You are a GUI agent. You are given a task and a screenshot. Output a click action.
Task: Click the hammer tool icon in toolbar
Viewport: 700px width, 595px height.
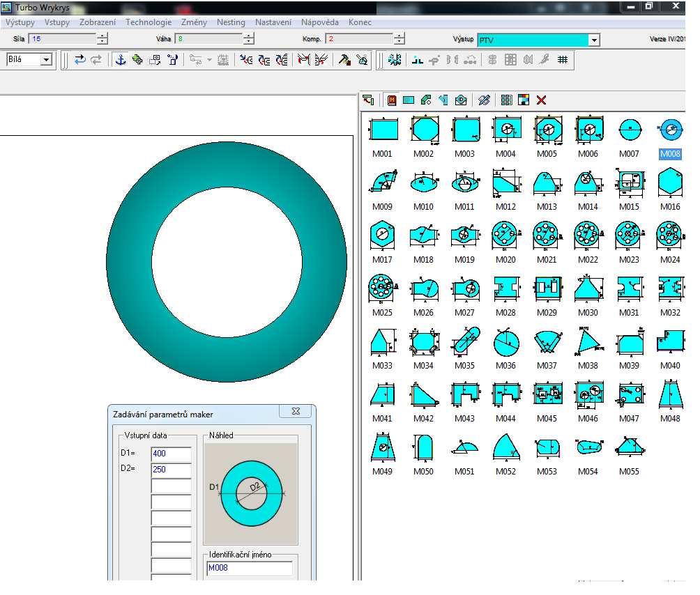344,60
